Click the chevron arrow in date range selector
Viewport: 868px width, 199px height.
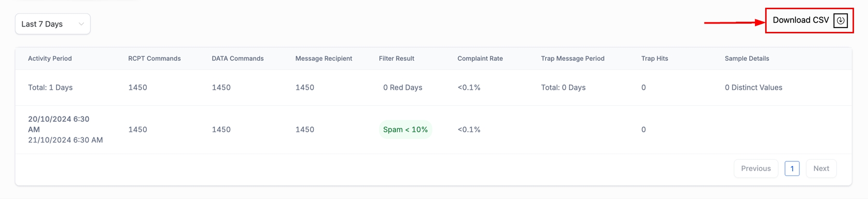point(81,24)
